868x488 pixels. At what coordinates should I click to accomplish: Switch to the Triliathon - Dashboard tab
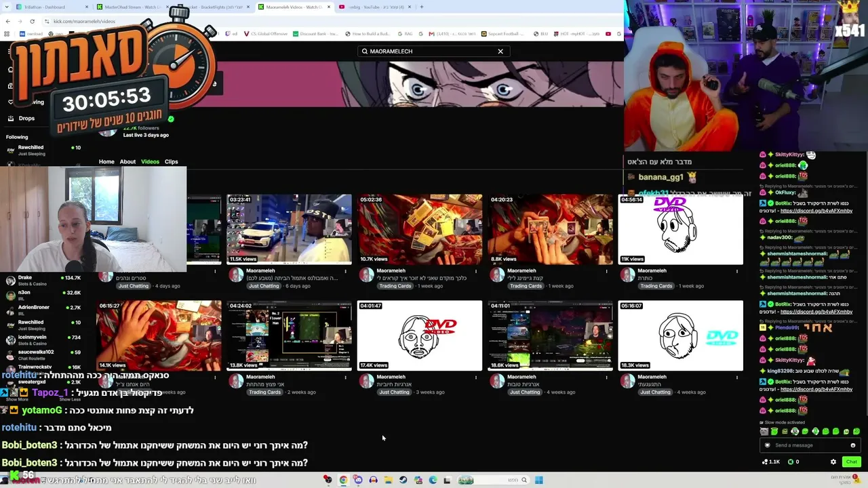coord(51,7)
